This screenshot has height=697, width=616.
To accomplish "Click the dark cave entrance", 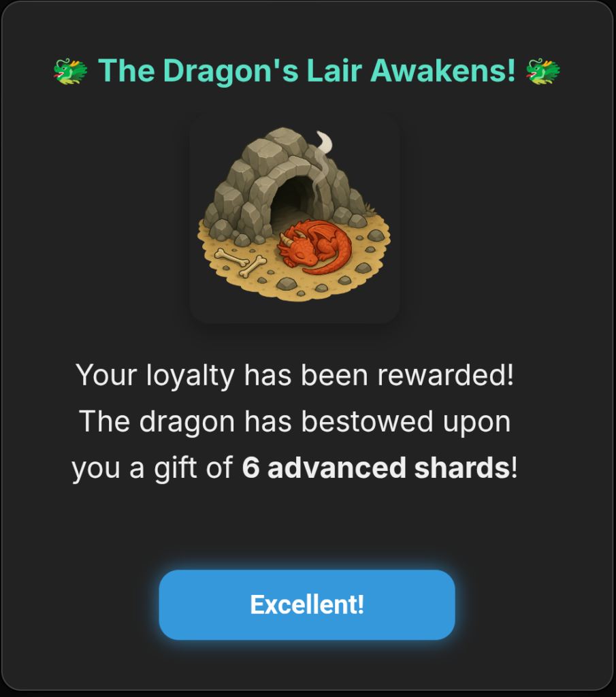I will click(293, 202).
